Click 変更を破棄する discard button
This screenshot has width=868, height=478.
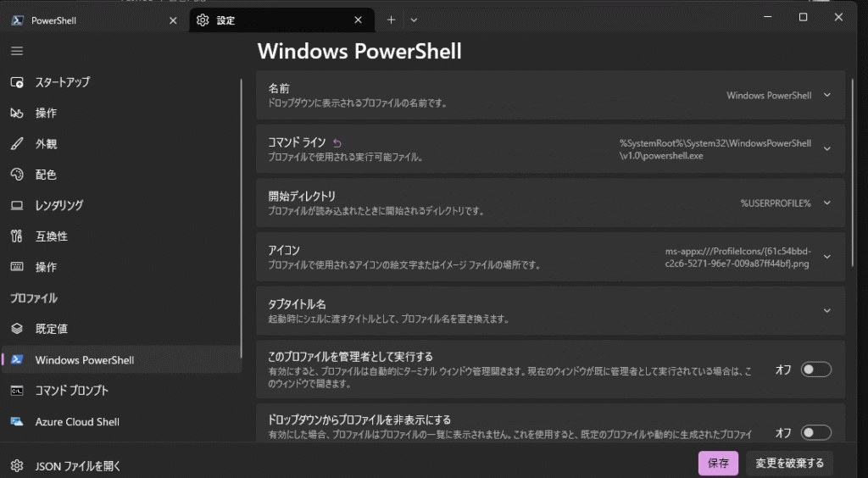pyautogui.click(x=789, y=463)
